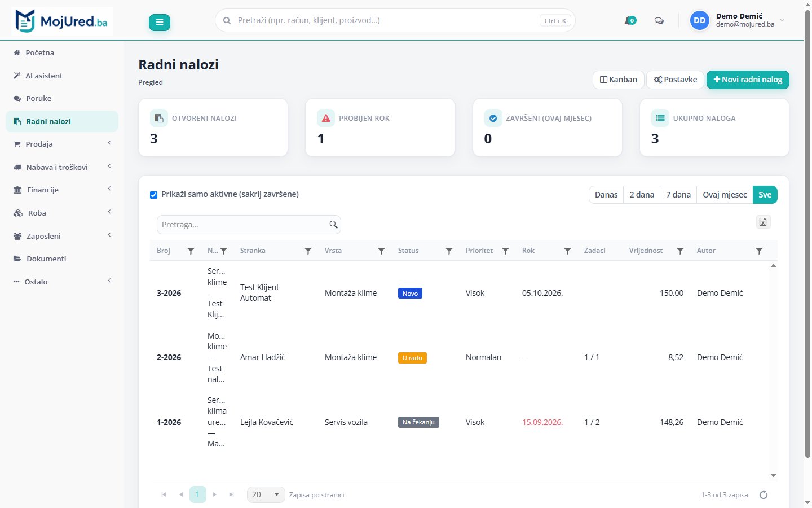Expand the Financije sidebar submenu

(x=62, y=190)
